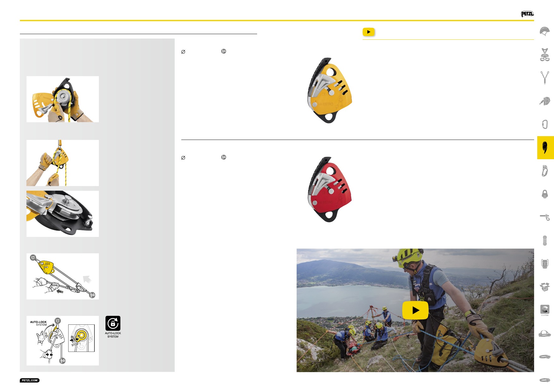Viewport: 554px width, 392px height.
Task: Select the highlighted descenders category tab
Action: point(545,148)
